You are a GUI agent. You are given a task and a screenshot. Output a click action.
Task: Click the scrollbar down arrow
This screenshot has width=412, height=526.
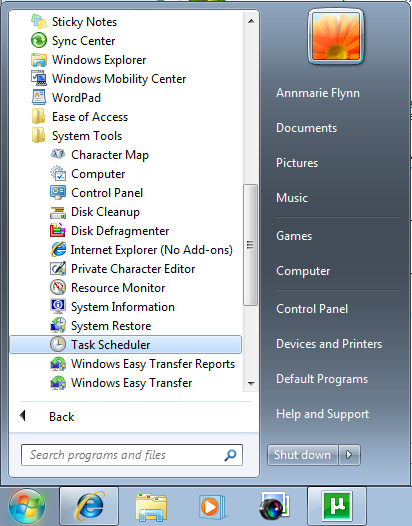coord(251,383)
